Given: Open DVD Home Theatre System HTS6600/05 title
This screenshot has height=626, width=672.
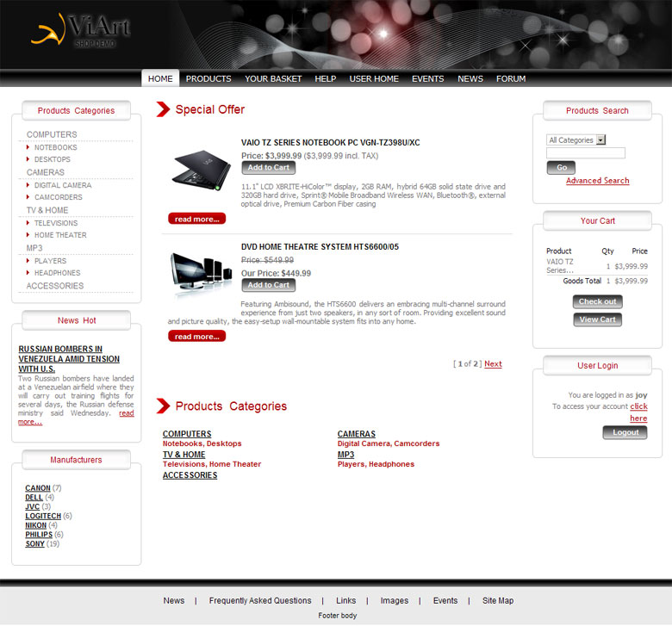Looking at the screenshot, I should click(x=320, y=247).
